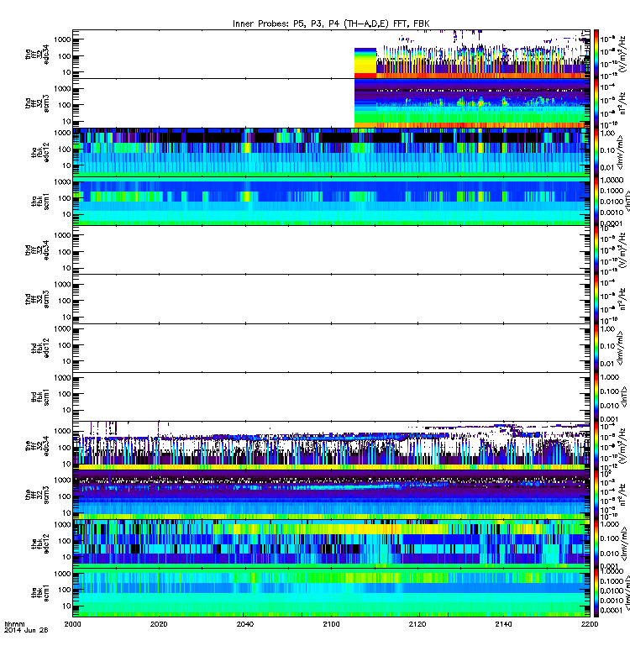Click the '2014 Jun 26' date label
This screenshot has height=672, width=630.
click(x=26, y=630)
